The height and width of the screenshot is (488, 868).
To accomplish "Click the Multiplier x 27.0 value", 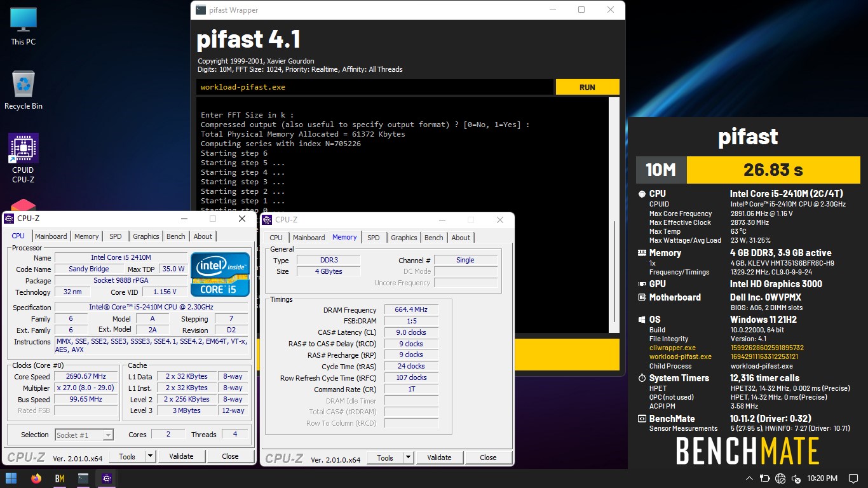I will click(x=85, y=388).
